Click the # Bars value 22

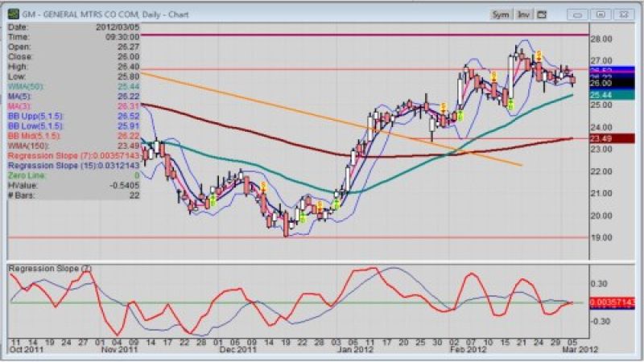click(x=134, y=195)
